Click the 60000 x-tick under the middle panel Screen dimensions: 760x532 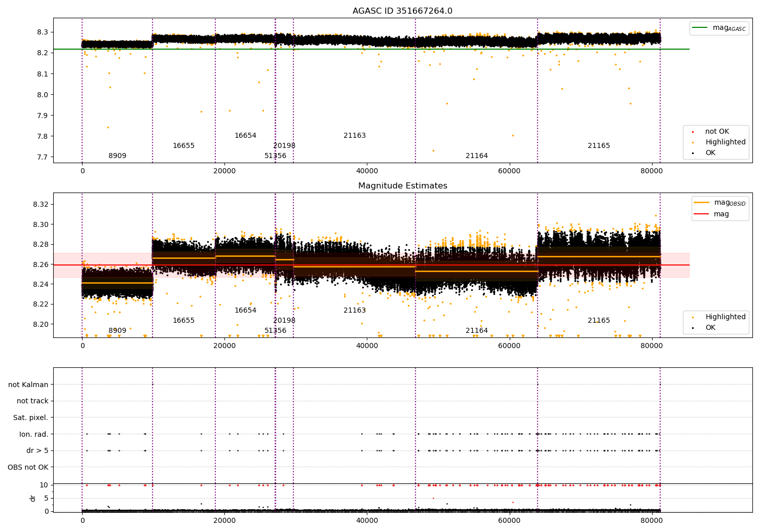point(509,346)
